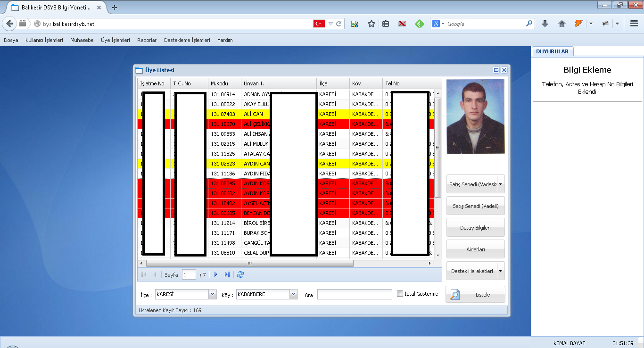Jump to last page of member list
This screenshot has height=348, width=644.
[x=227, y=274]
